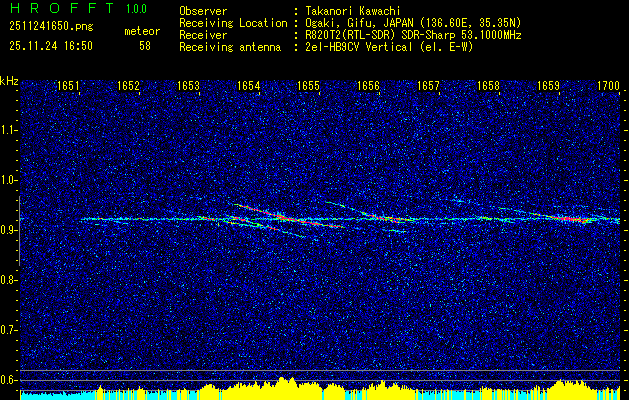
Task: Click the 1652 time marker
Action: (128, 86)
